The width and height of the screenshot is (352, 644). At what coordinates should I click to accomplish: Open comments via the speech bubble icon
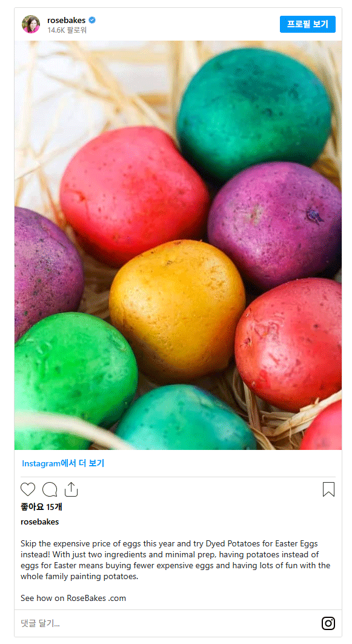50,489
